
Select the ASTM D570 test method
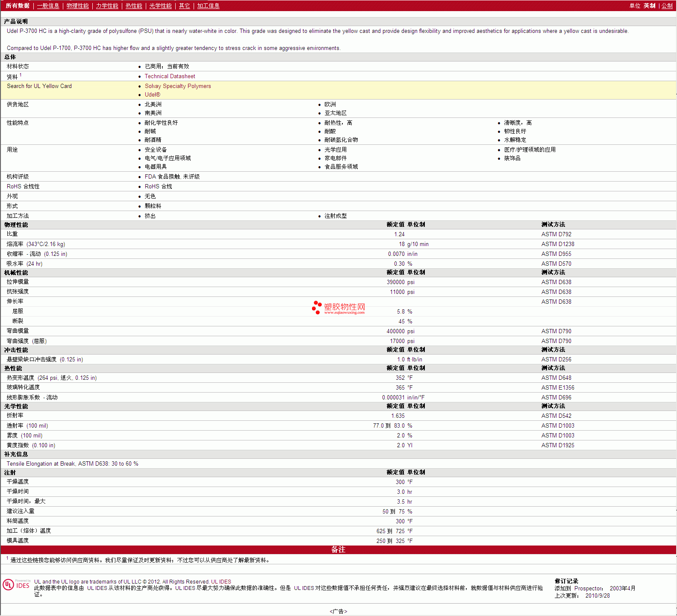tap(556, 264)
